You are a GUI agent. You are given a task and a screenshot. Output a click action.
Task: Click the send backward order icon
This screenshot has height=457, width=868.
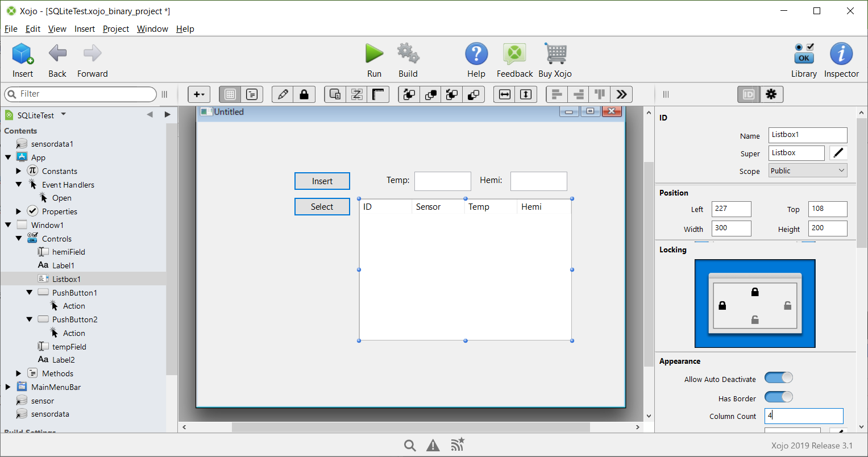pos(452,94)
